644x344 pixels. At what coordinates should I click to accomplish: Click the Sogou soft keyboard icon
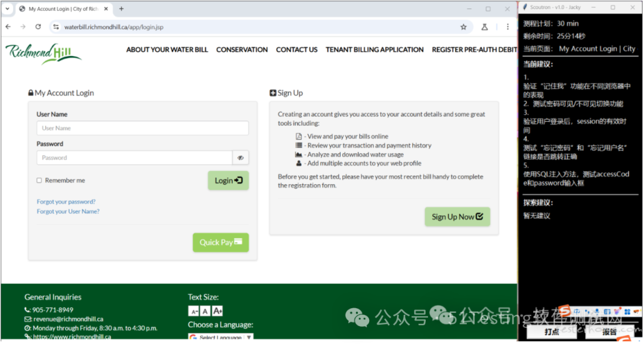pyautogui.click(x=607, y=312)
